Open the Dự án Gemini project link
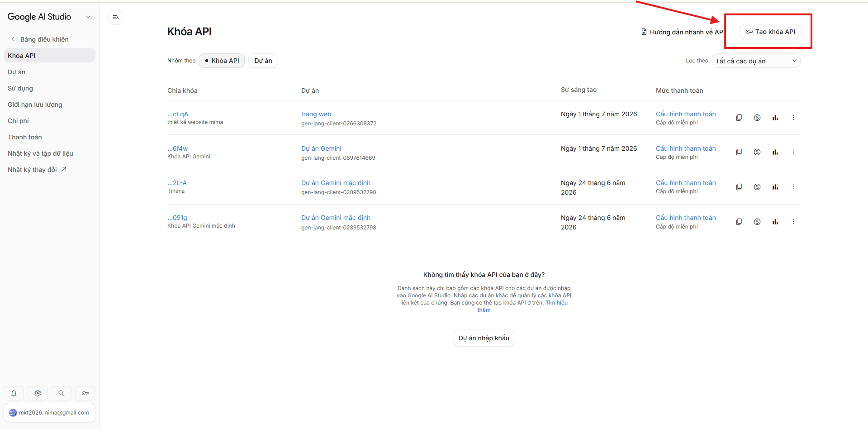This screenshot has height=429, width=868. pyautogui.click(x=321, y=148)
